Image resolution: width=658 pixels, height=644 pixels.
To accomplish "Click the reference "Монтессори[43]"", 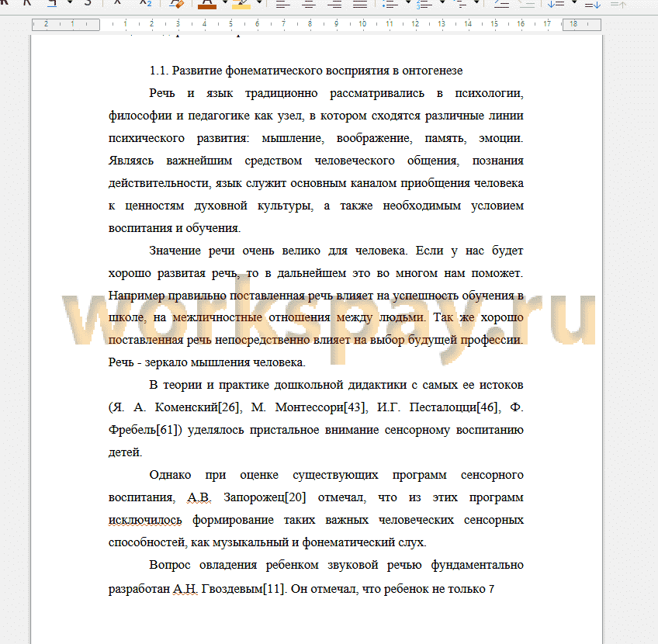I will [321, 407].
